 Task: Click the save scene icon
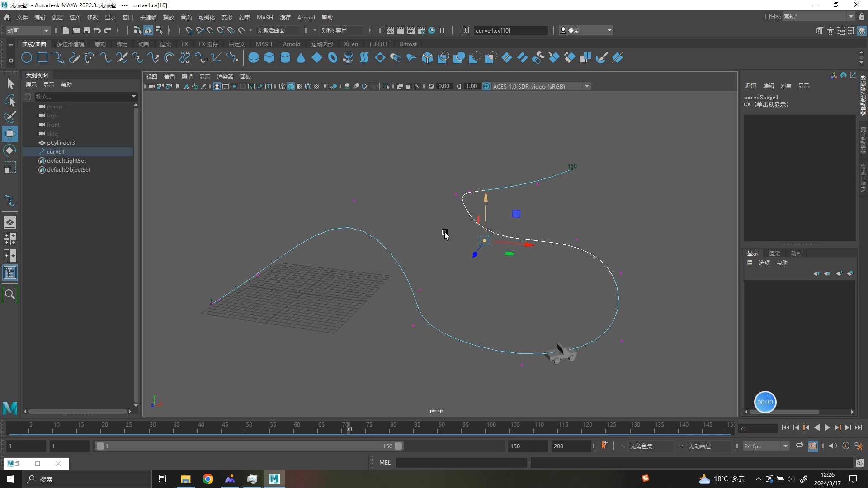click(87, 30)
